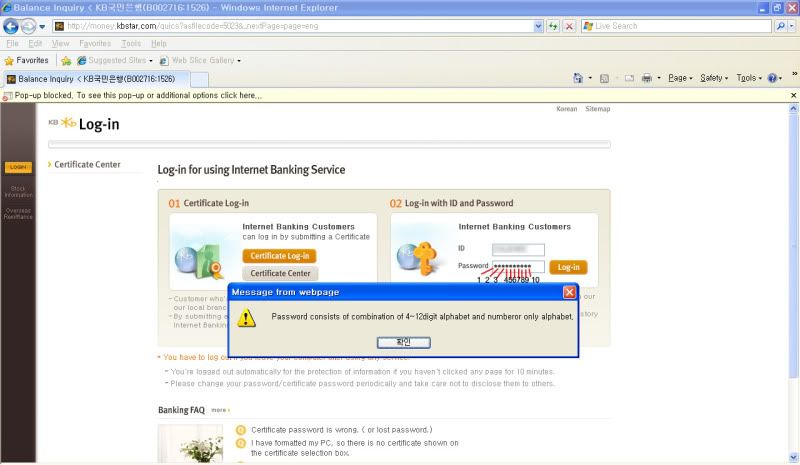800x465 pixels.
Task: Open the Tools dropdown in command bar
Action: point(748,78)
